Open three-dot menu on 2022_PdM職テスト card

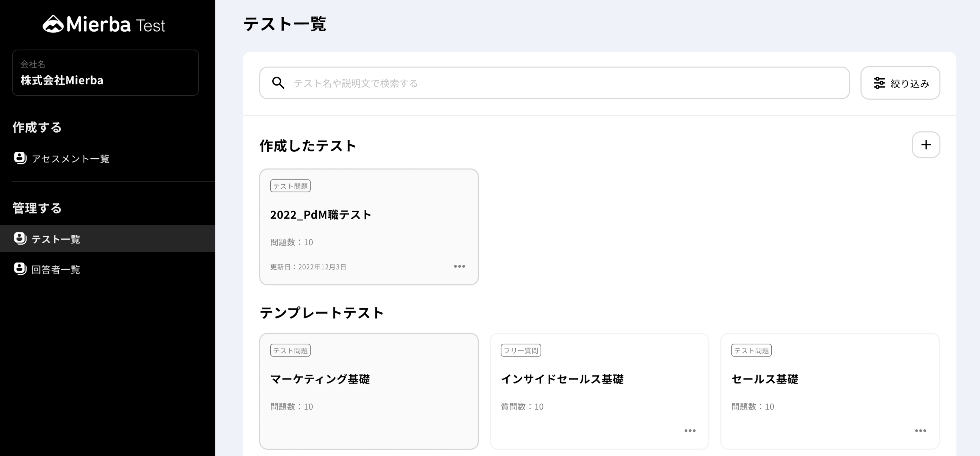tap(459, 266)
